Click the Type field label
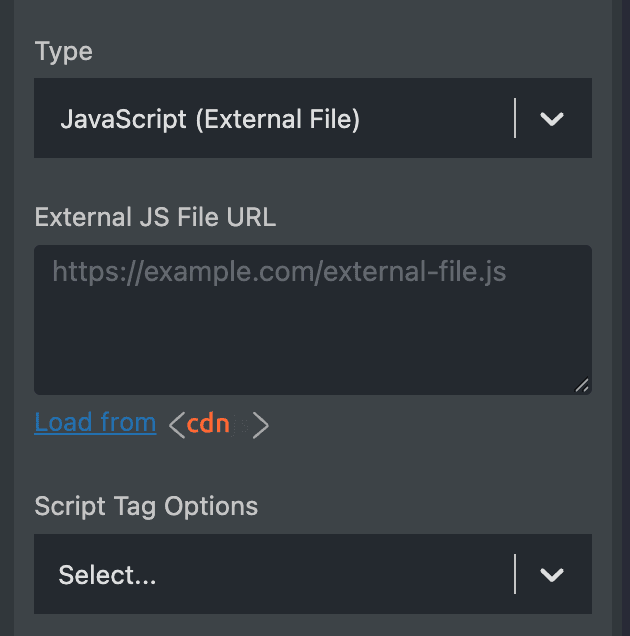This screenshot has width=630, height=636. (64, 52)
